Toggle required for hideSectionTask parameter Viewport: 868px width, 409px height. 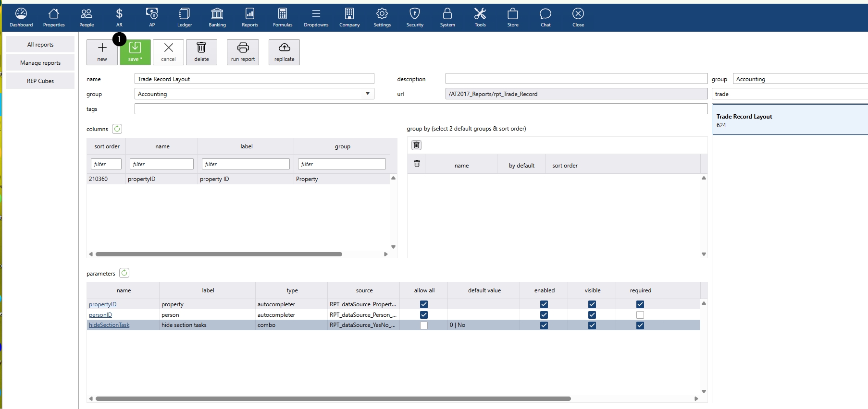point(640,325)
